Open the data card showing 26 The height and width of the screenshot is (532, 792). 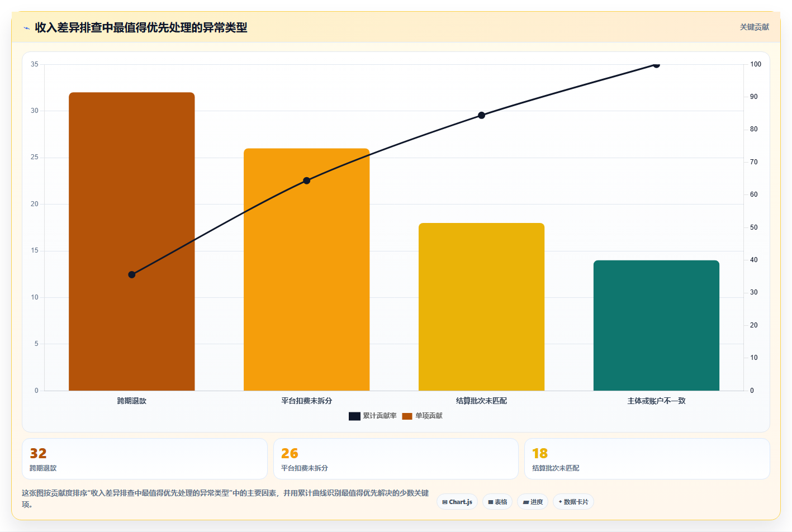click(x=396, y=459)
